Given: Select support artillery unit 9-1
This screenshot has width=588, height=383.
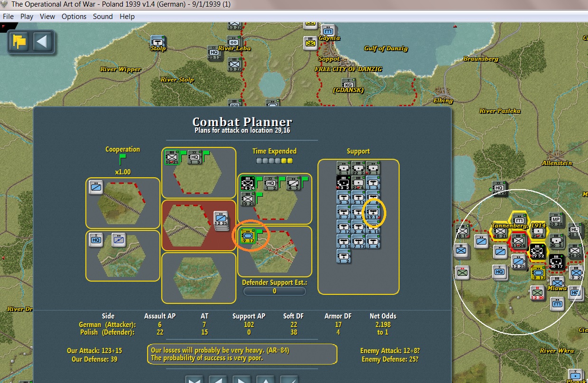Looking at the screenshot, I should point(373,168).
